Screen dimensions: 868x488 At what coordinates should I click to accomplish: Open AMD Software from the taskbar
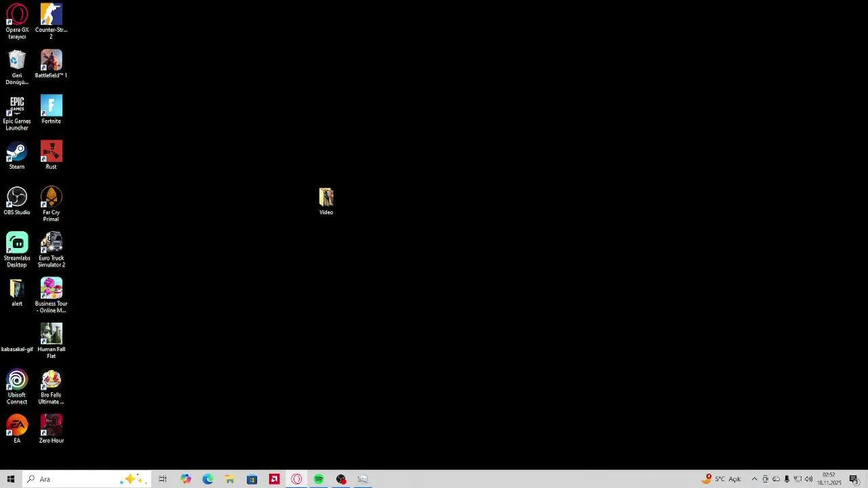(x=274, y=479)
